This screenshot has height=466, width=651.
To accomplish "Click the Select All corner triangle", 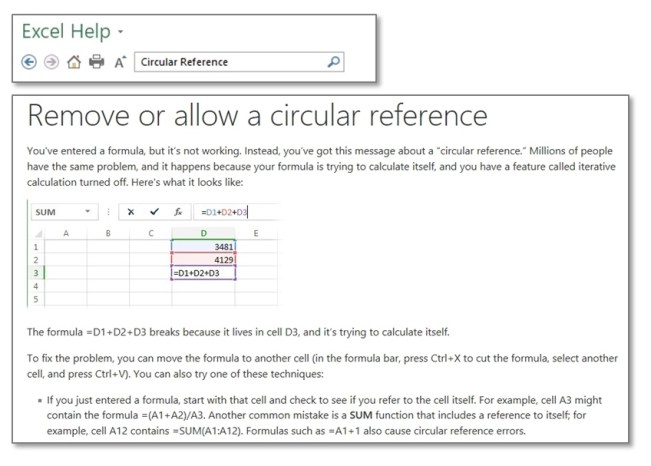I will pyautogui.click(x=38, y=234).
